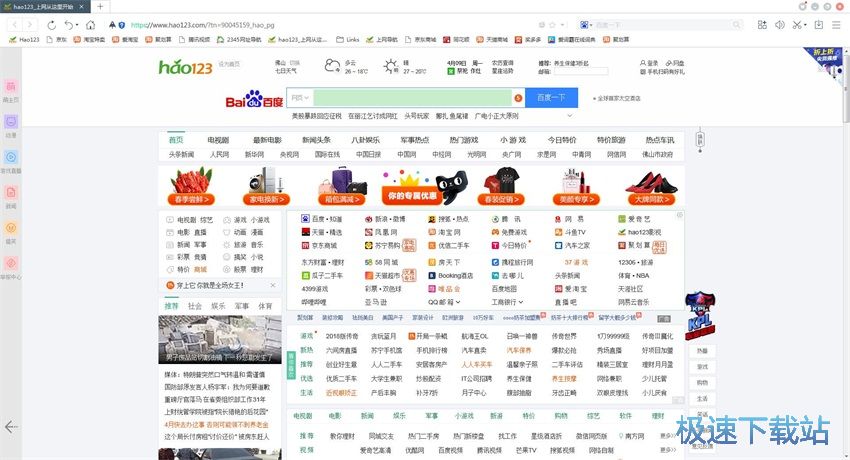Screen dimensions: 850x460
Task: Open the 12306·旅游 link
Action: click(635, 262)
